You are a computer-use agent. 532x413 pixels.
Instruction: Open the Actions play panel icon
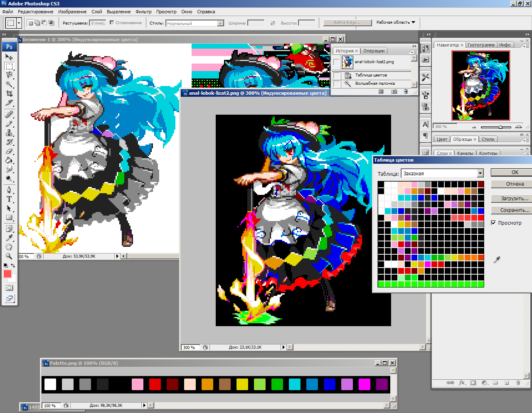425,59
